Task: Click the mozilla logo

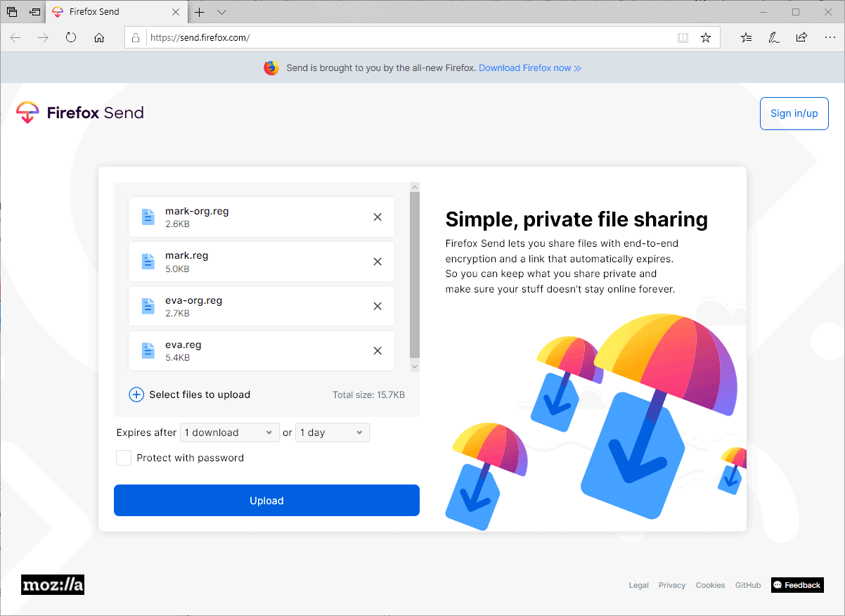Action: (52, 584)
